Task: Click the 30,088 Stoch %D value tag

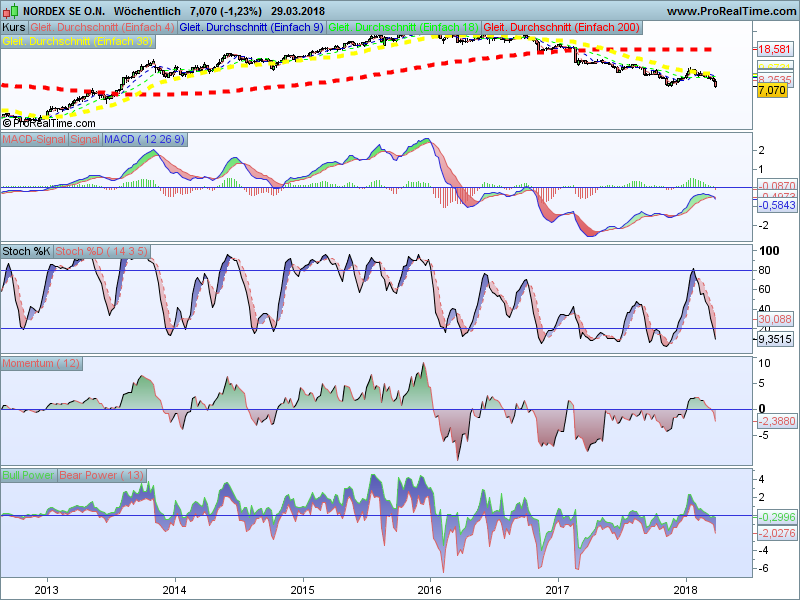Action: click(x=774, y=319)
